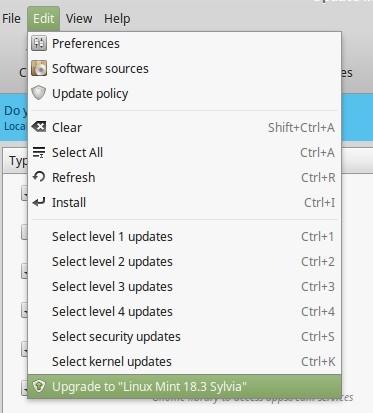
Task: Click the Select All list icon
Action: pos(39,152)
